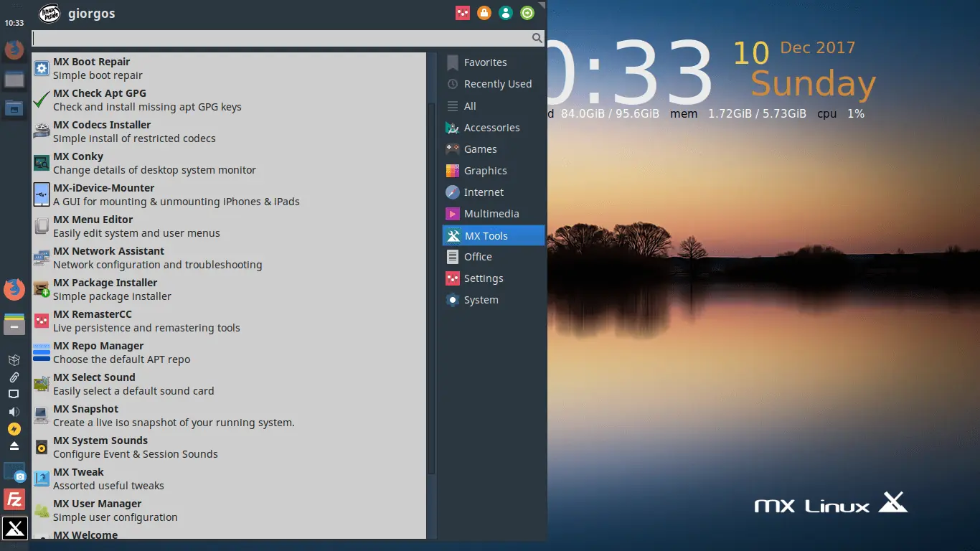Select the Office category
This screenshot has width=980, height=551.
(494, 257)
